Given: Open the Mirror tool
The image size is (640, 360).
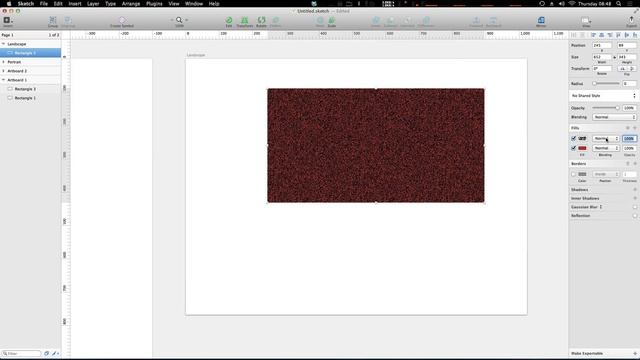Looking at the screenshot, I should (541, 20).
